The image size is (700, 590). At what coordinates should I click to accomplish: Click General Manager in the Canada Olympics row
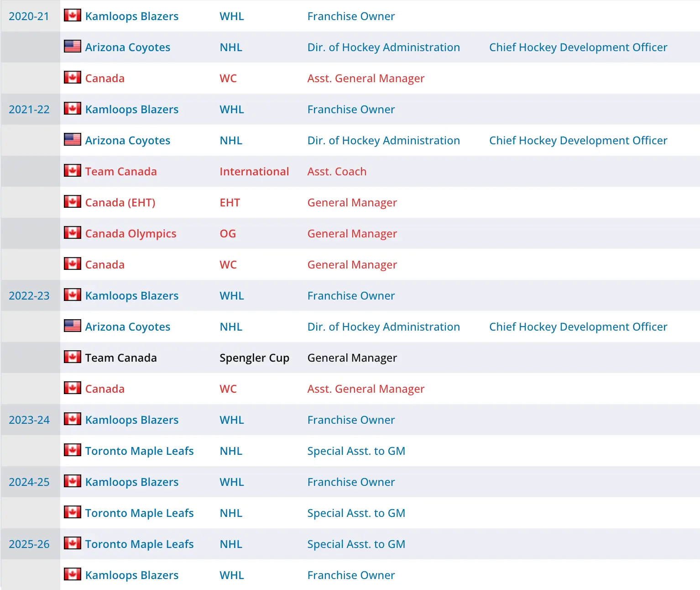point(352,234)
